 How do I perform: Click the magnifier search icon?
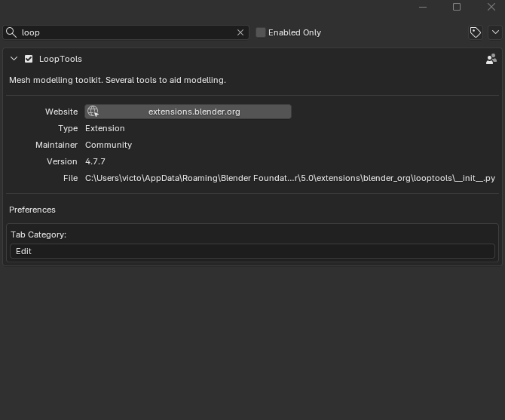click(11, 32)
